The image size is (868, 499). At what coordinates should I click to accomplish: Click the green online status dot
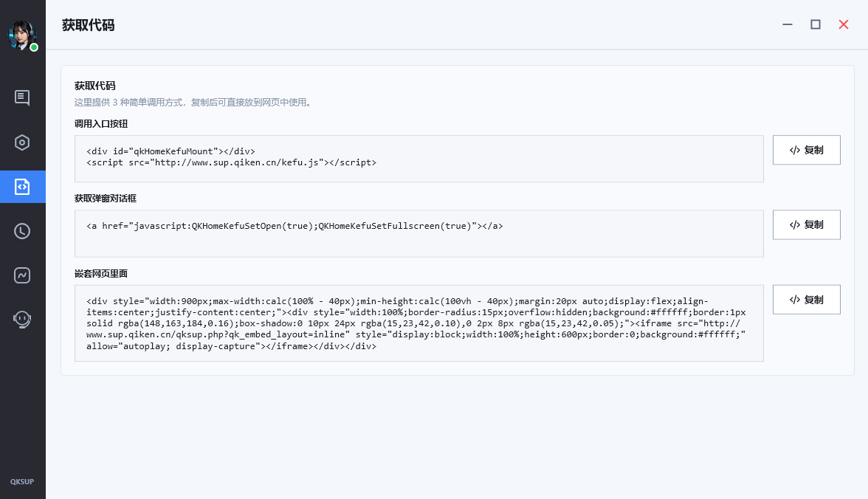(x=34, y=48)
